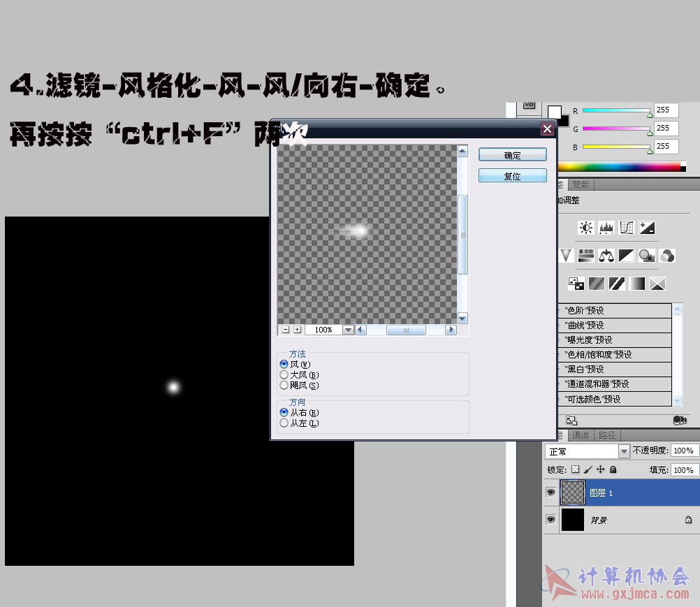The width and height of the screenshot is (700, 607).
Task: Add an Exposure adjustment
Action: pyautogui.click(x=647, y=228)
